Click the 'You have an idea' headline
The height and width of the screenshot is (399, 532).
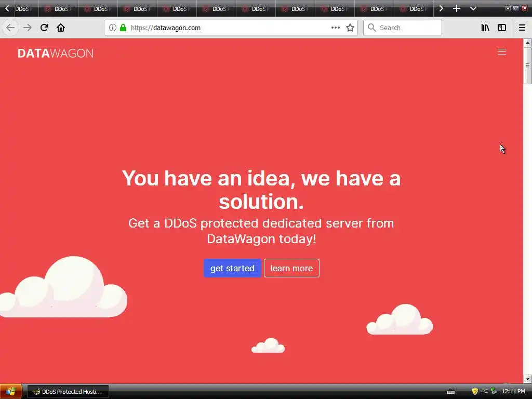(261, 190)
